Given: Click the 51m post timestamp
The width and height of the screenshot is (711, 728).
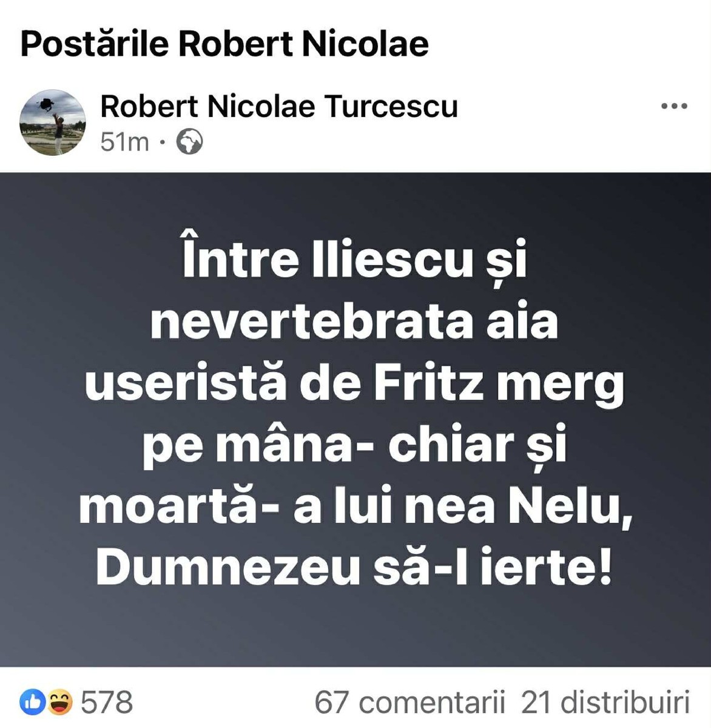Looking at the screenshot, I should coord(124,143).
